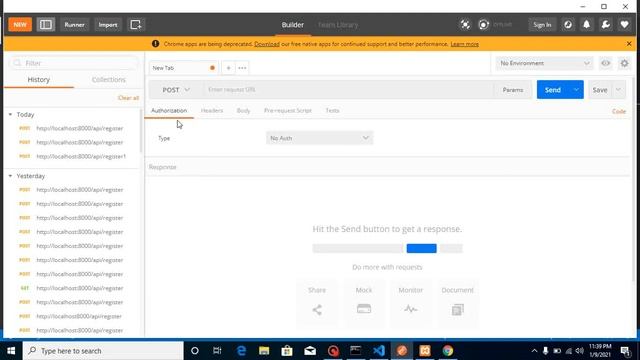Image resolution: width=640 pixels, height=360 pixels.
Task: Click the Import button
Action: click(x=108, y=24)
